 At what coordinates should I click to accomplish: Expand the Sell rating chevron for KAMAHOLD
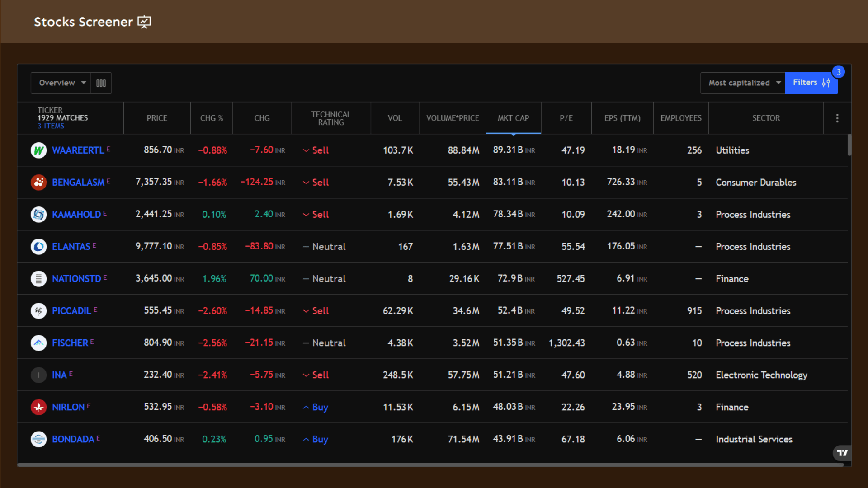point(306,215)
